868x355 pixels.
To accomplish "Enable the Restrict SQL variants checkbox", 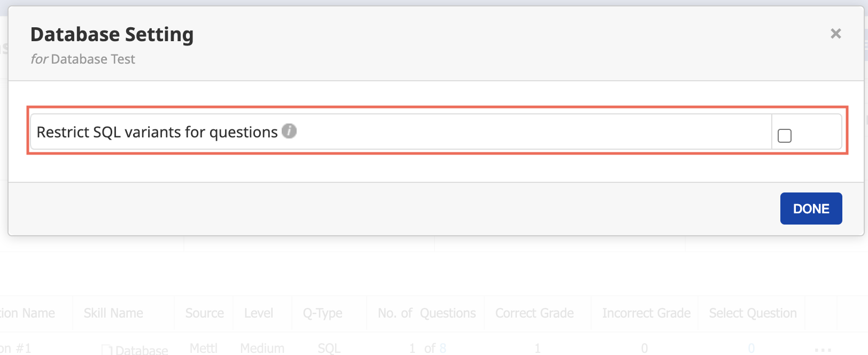I will click(785, 136).
